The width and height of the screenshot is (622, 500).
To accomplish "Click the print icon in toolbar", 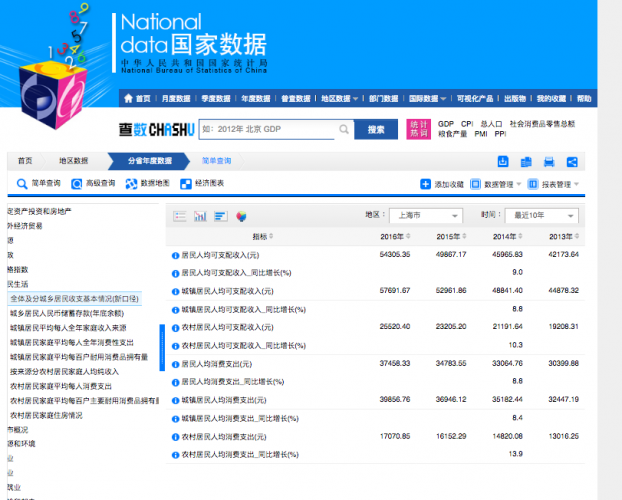I will pos(549,162).
